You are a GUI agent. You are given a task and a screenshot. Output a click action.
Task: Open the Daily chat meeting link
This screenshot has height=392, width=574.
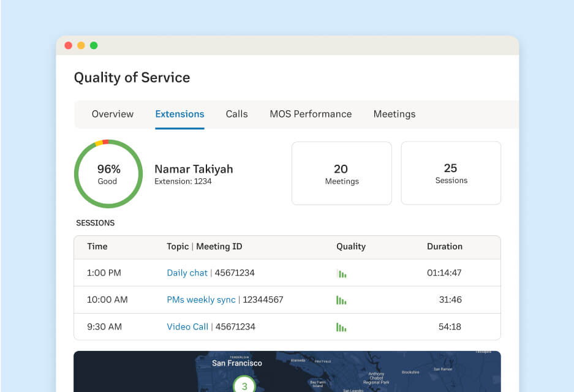pyautogui.click(x=187, y=273)
